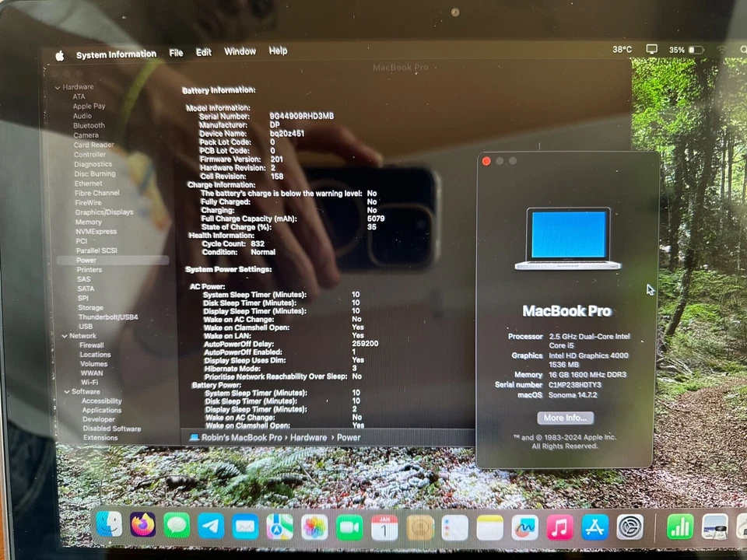Open Music from the Dock
The image size is (747, 560).
(x=559, y=527)
